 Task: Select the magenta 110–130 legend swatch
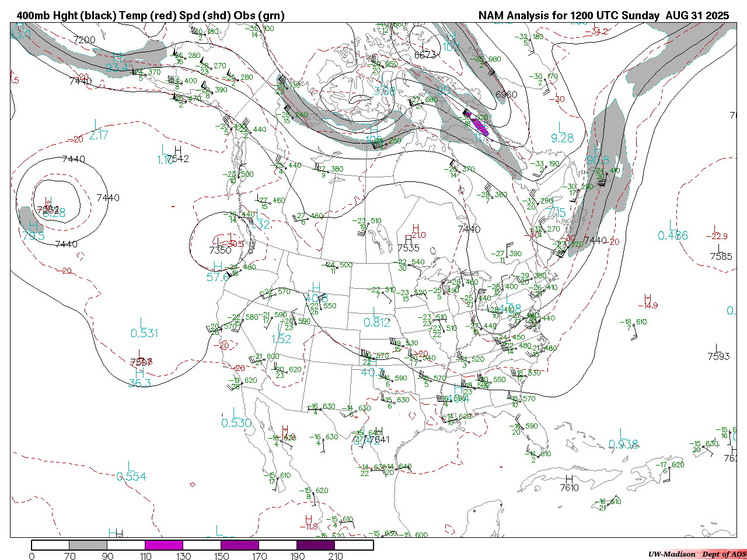click(x=164, y=545)
